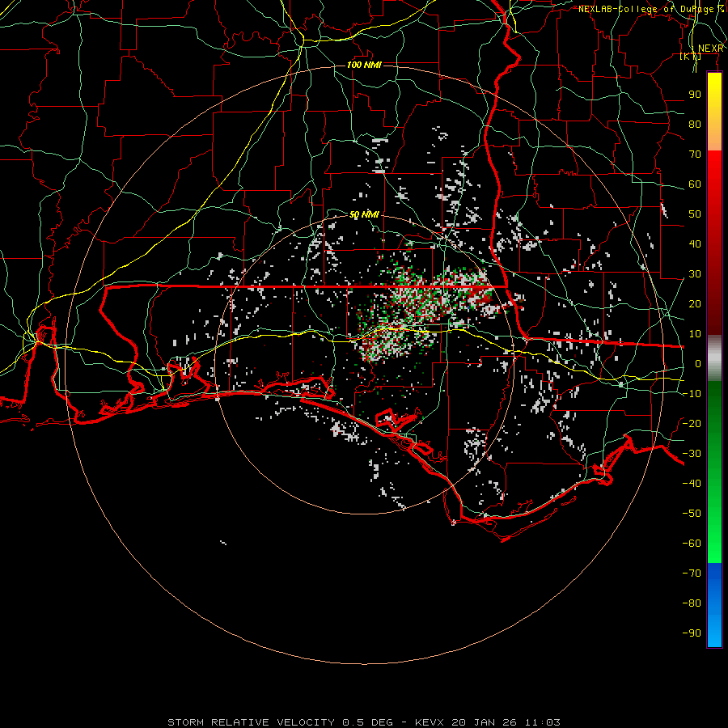
Task: Click the 50 value on the velocity scale
Action: pos(695,214)
